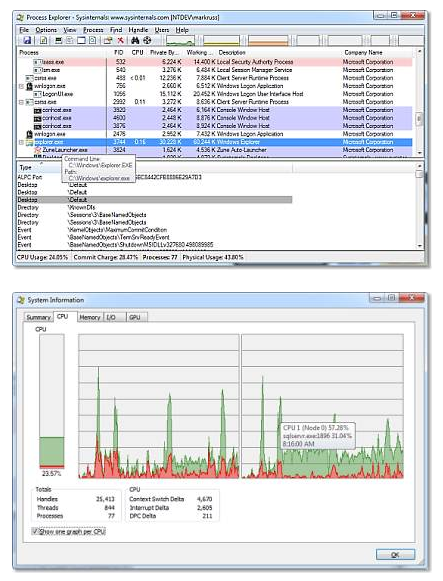
Task: Click Physical Usage 43.80% in status bar
Action: click(213, 257)
